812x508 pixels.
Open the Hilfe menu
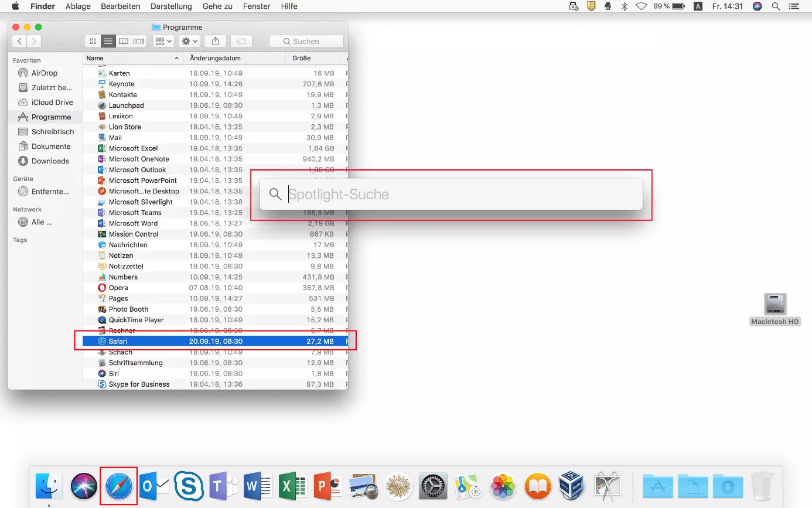(289, 6)
